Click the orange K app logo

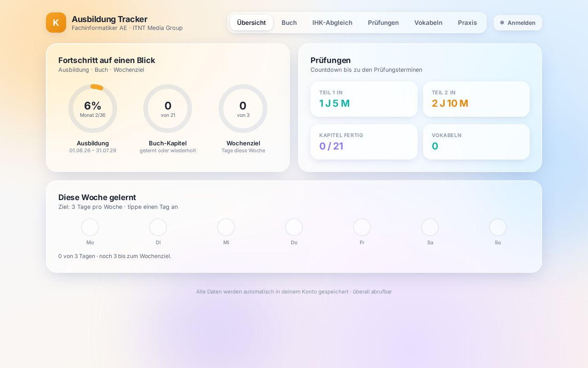56,23
